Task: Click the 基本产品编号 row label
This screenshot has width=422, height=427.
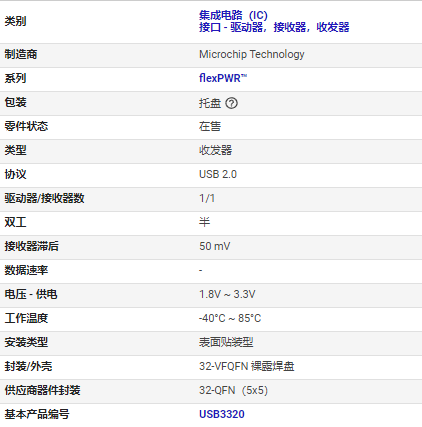Action: point(37,414)
